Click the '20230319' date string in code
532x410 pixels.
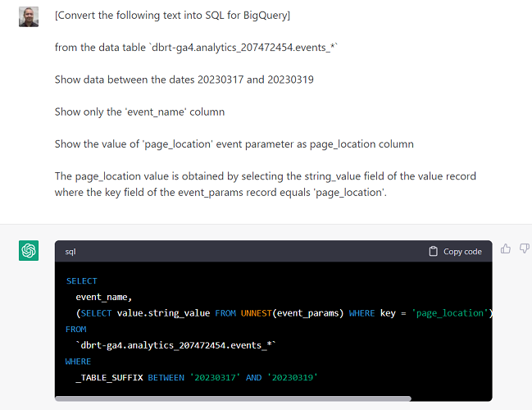(x=293, y=377)
